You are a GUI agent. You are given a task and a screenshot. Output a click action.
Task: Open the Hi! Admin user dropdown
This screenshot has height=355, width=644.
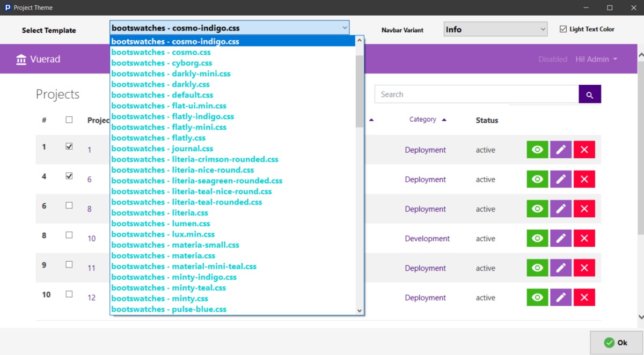(596, 59)
